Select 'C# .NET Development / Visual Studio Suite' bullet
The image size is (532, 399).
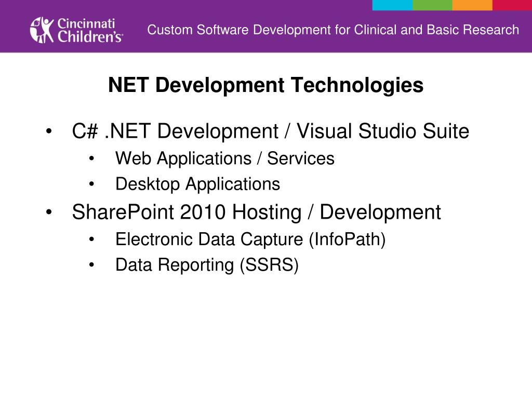pyautogui.click(x=270, y=131)
